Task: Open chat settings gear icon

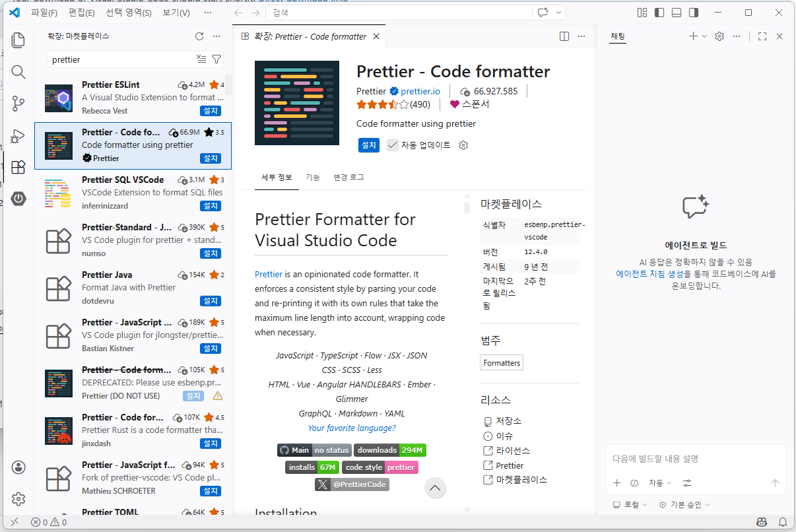Action: point(719,36)
